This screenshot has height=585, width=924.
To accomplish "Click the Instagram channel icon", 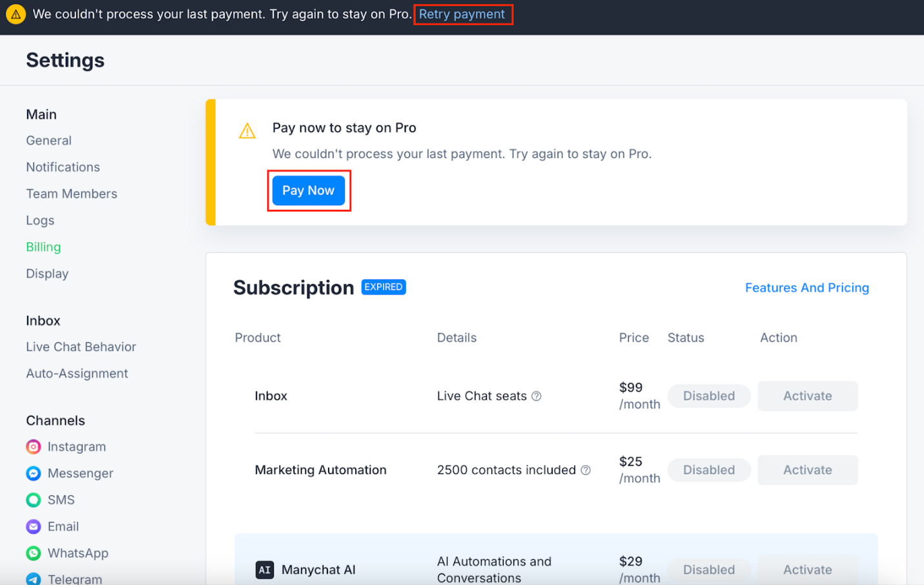I will [34, 447].
